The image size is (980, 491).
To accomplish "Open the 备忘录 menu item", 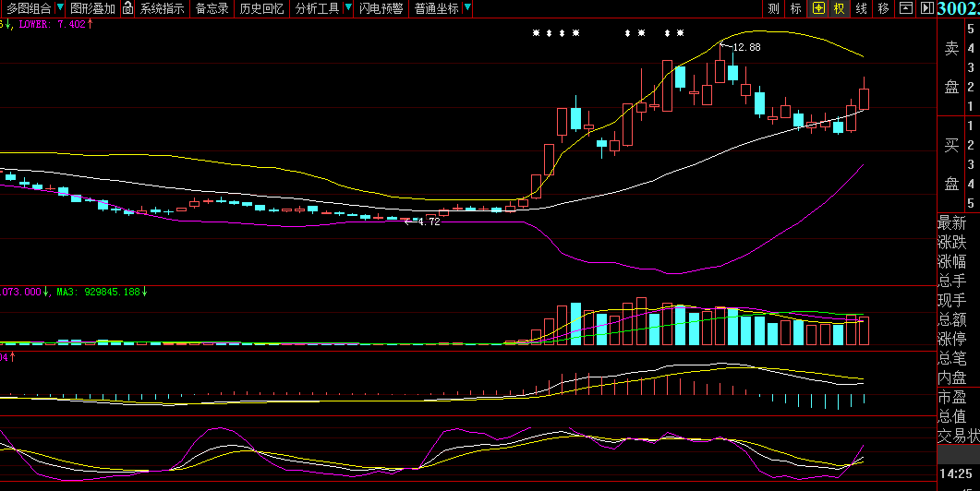I will coord(212,8).
